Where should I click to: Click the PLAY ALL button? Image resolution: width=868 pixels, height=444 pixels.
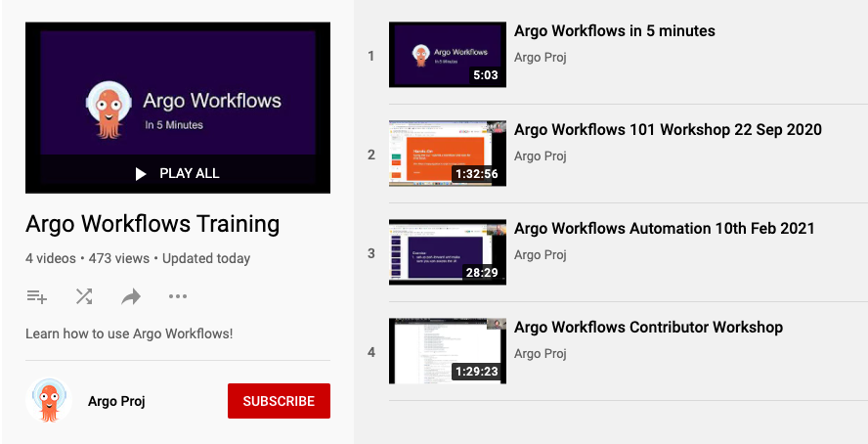pyautogui.click(x=178, y=174)
